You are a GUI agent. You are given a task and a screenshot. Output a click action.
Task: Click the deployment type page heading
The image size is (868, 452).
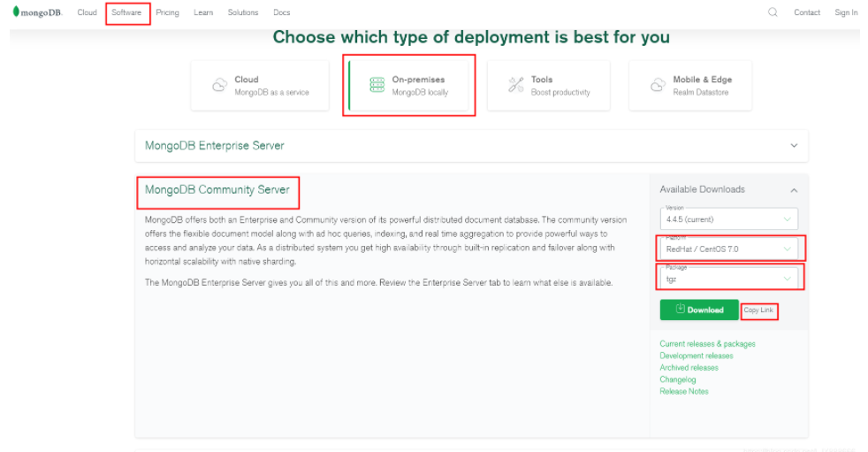tap(471, 37)
